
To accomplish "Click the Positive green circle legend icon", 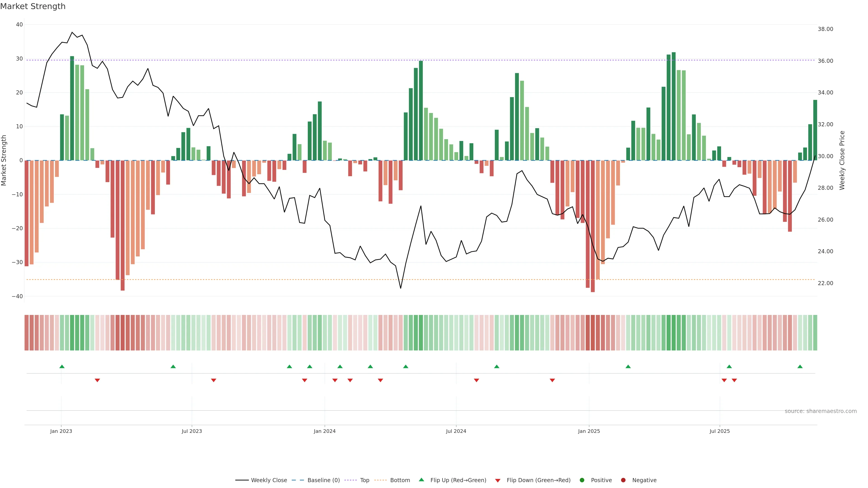I will pyautogui.click(x=582, y=480).
